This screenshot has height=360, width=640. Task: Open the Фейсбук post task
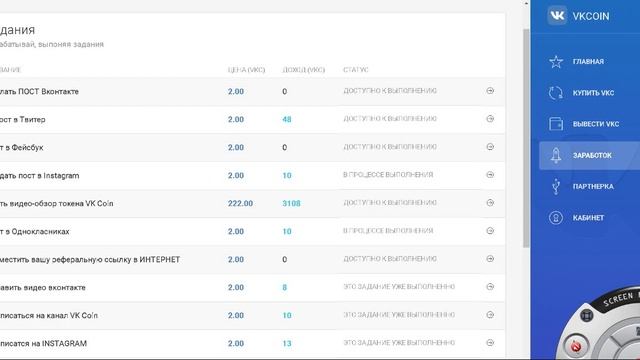21,147
